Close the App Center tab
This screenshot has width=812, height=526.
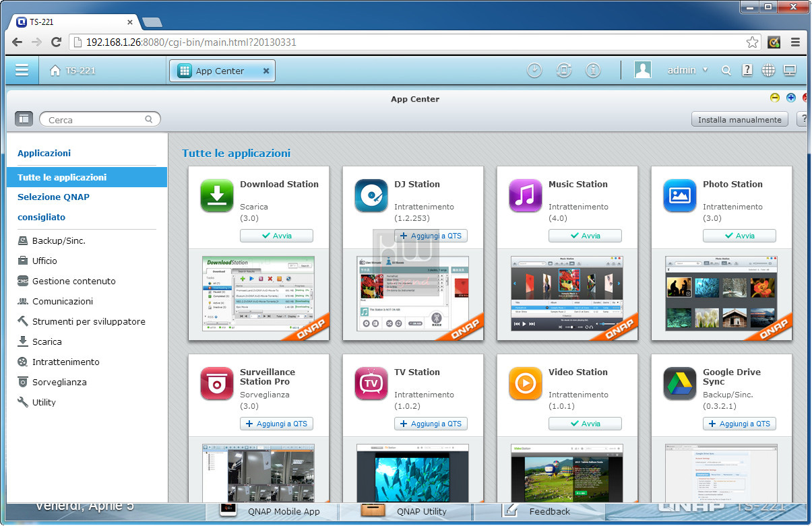266,71
